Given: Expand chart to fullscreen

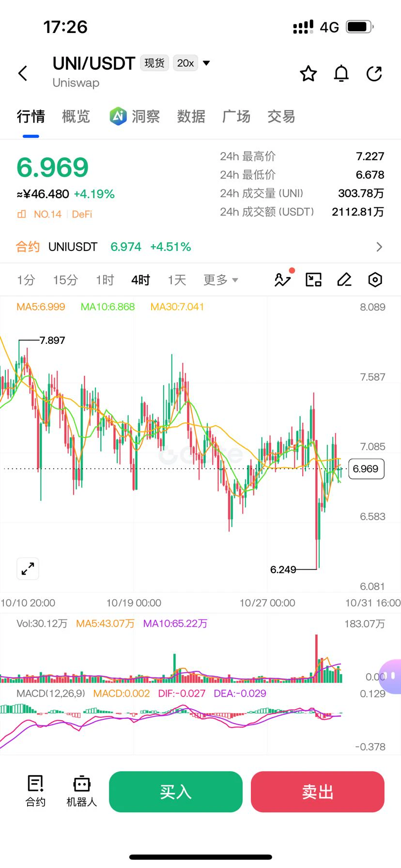Looking at the screenshot, I should point(28,569).
